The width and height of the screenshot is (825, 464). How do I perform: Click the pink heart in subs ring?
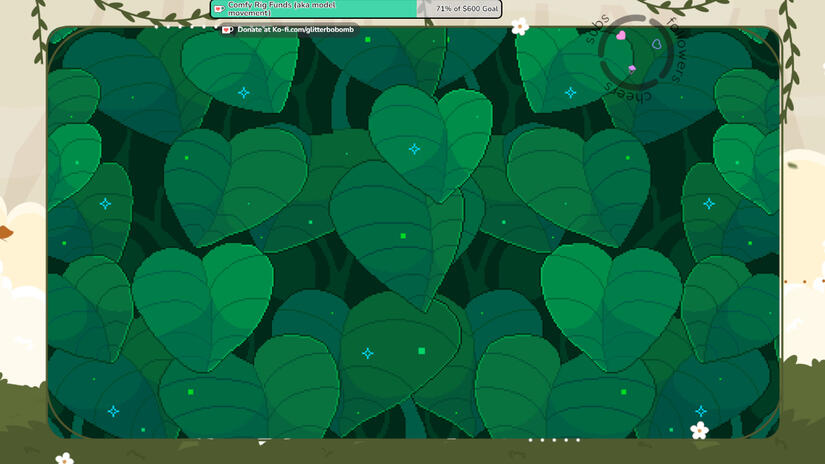(621, 36)
